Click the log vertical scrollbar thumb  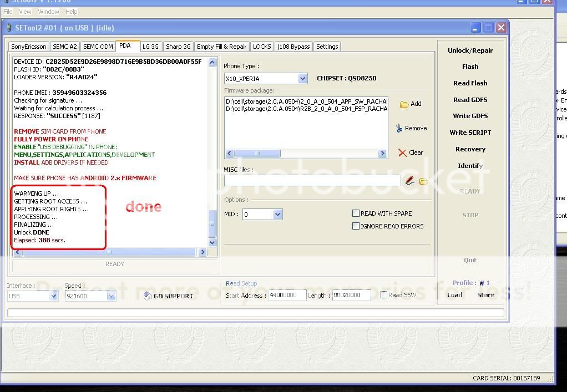coord(212,223)
